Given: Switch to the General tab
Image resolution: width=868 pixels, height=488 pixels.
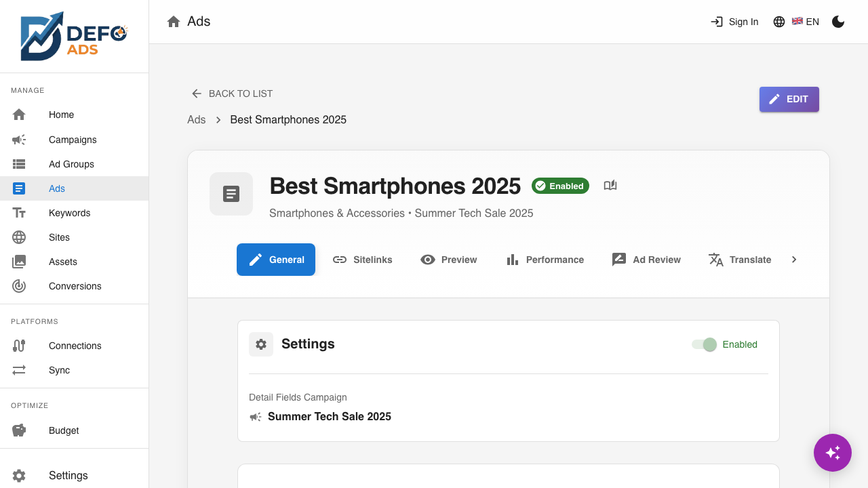Looking at the screenshot, I should point(276,260).
